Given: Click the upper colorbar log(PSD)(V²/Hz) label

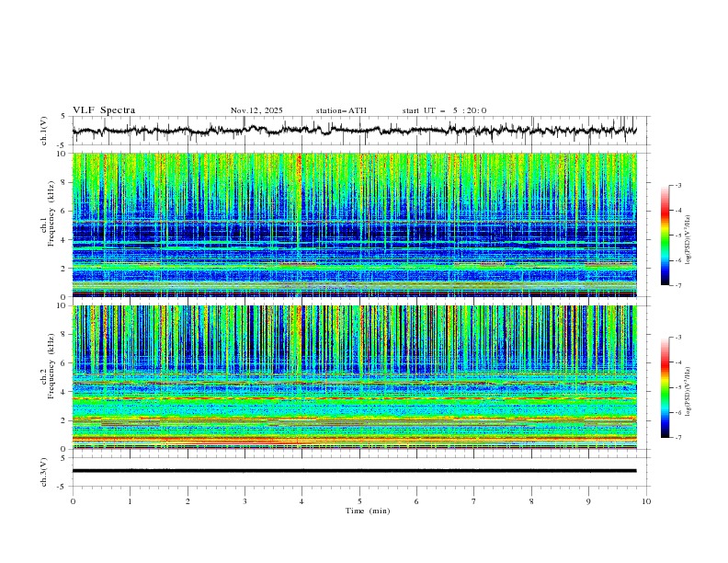Looking at the screenshot, I should 688,240.
